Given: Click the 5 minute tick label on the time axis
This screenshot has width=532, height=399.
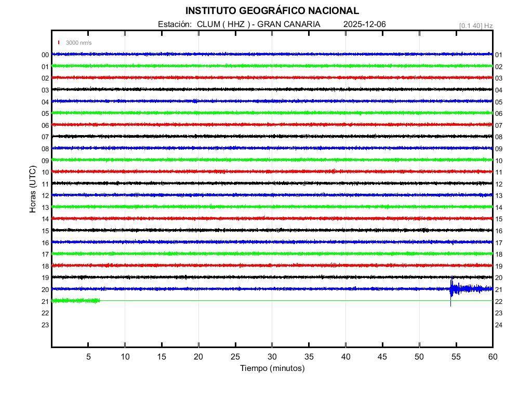Looking at the screenshot, I should (x=88, y=356).
